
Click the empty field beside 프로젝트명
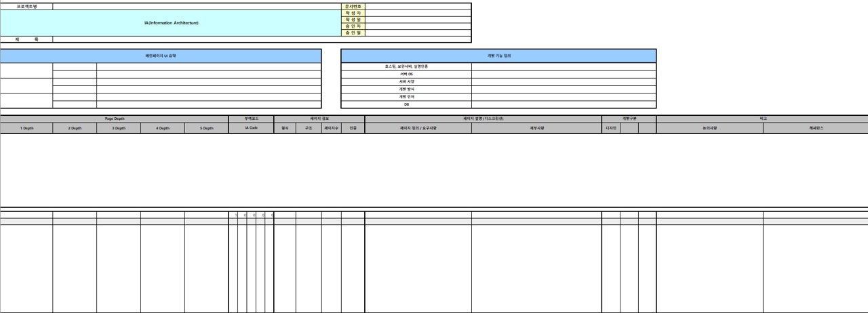(x=197, y=6)
